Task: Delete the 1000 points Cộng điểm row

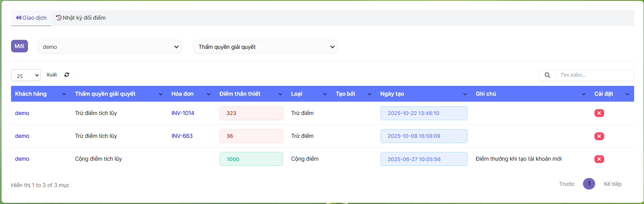Action: pyautogui.click(x=599, y=159)
